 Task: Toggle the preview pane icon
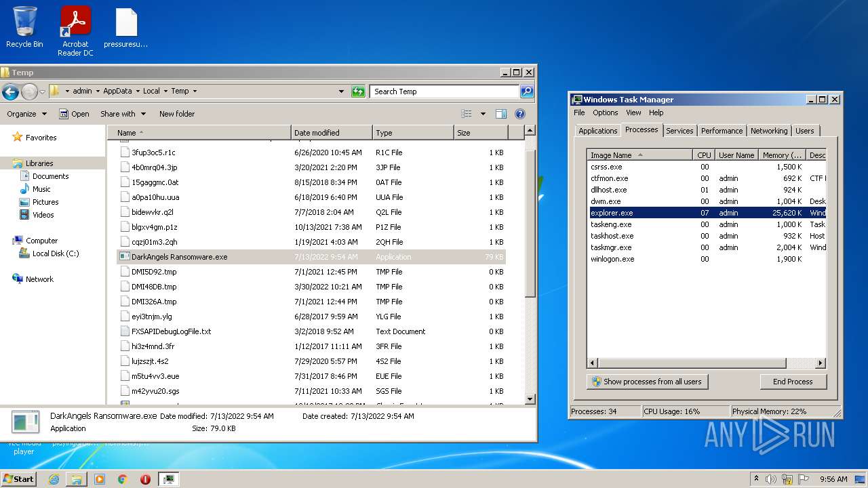(x=501, y=114)
